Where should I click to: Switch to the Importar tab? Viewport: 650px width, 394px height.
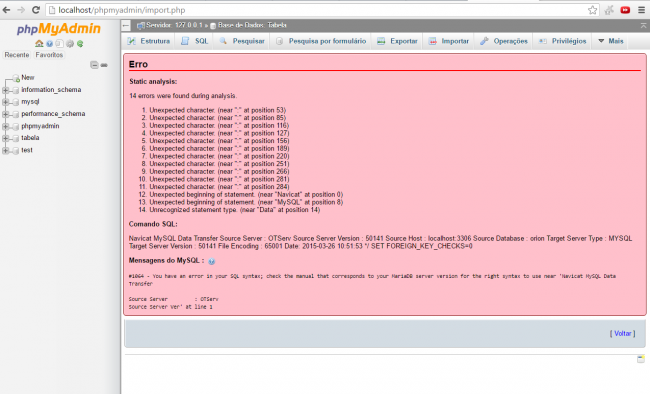click(x=449, y=41)
